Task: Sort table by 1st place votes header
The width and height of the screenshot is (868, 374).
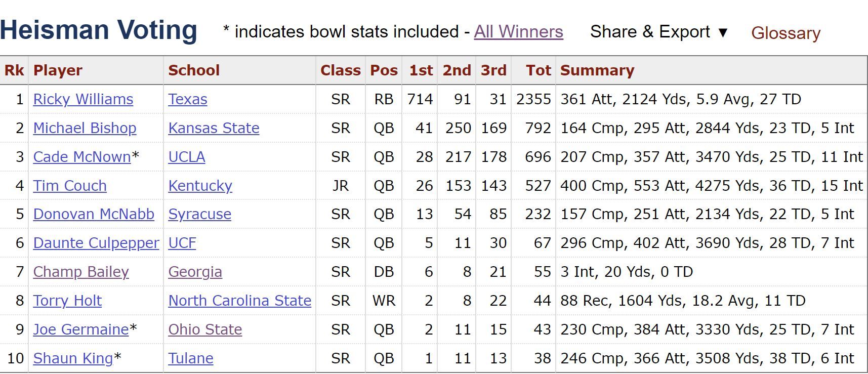Action: tap(421, 70)
